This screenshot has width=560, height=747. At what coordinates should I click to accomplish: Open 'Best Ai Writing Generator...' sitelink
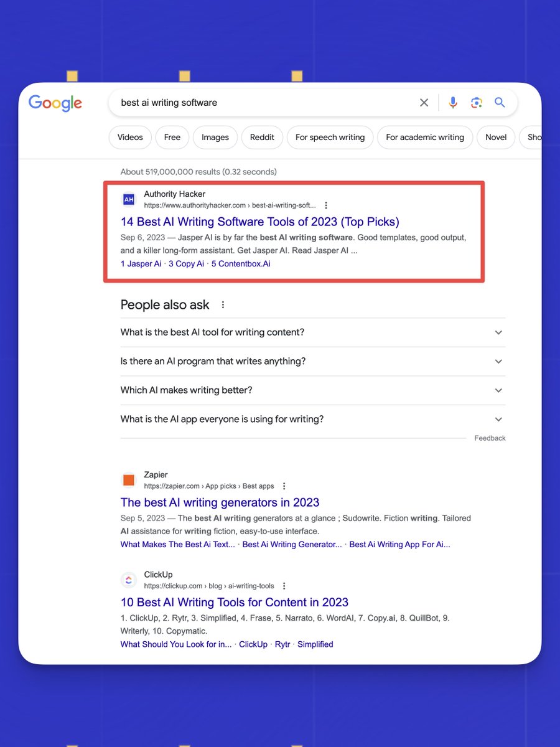point(292,545)
